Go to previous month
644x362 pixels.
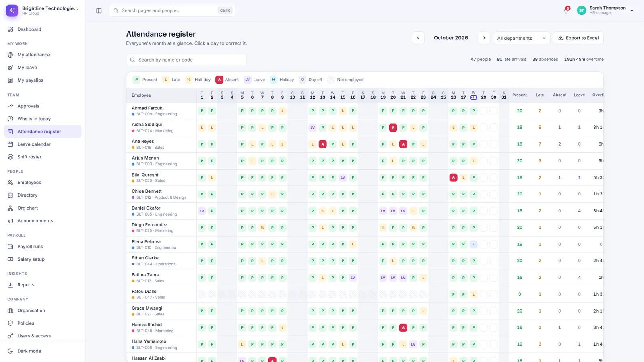[x=418, y=38]
